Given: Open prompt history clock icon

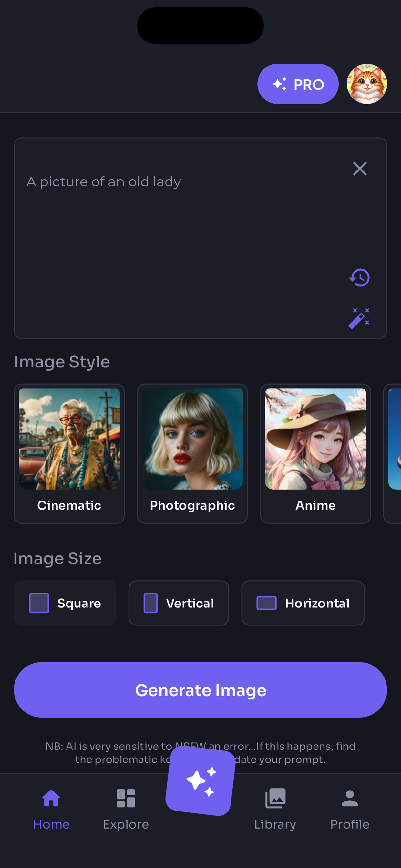Looking at the screenshot, I should click(359, 277).
